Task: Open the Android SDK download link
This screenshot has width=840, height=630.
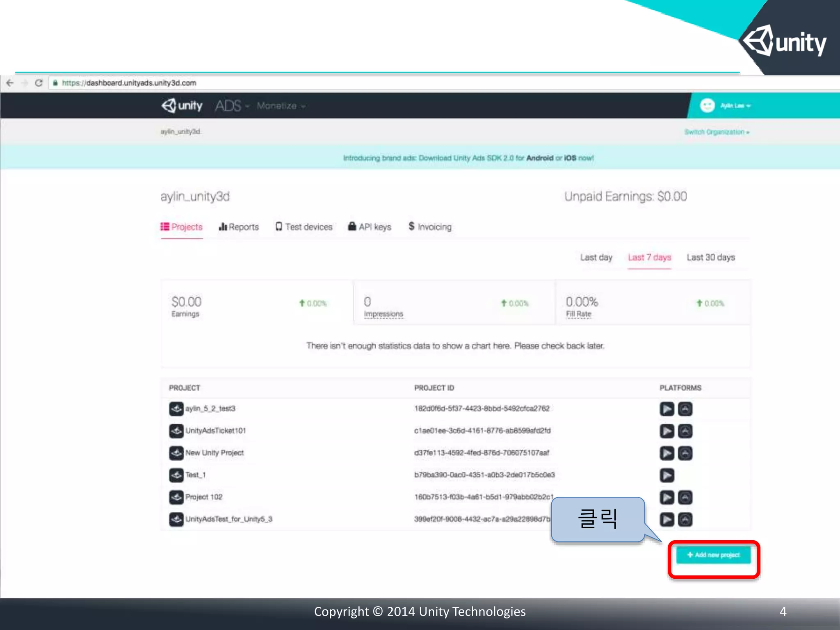Action: pos(540,158)
